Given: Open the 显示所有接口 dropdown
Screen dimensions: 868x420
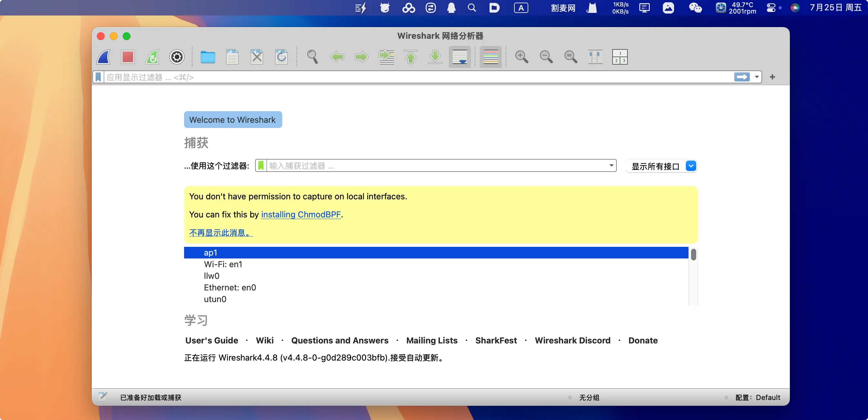Looking at the screenshot, I should click(x=691, y=166).
